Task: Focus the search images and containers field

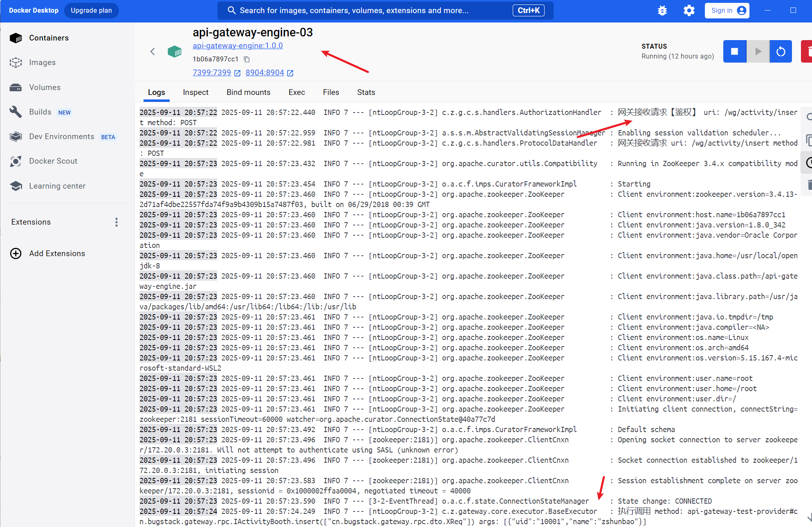Action: (x=368, y=11)
